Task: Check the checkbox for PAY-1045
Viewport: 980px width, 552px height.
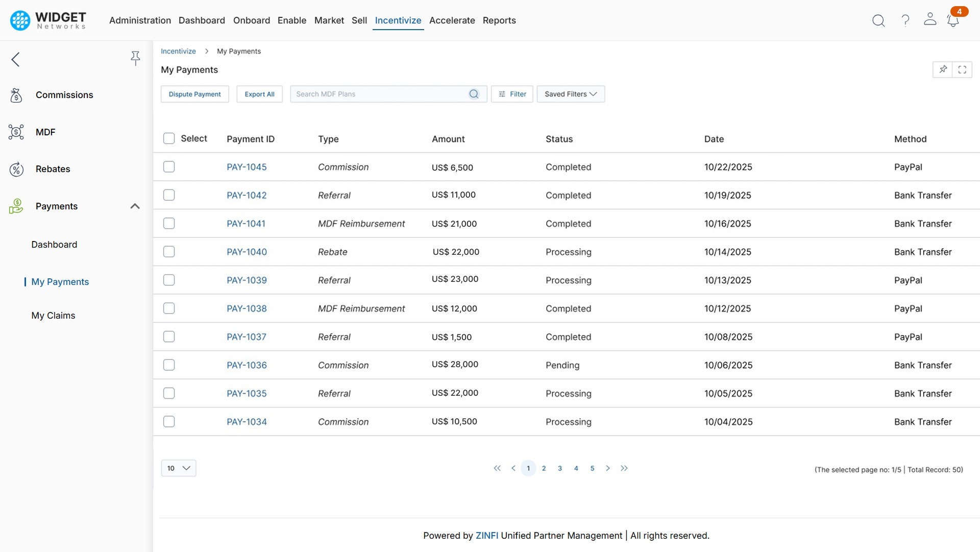Action: click(169, 166)
